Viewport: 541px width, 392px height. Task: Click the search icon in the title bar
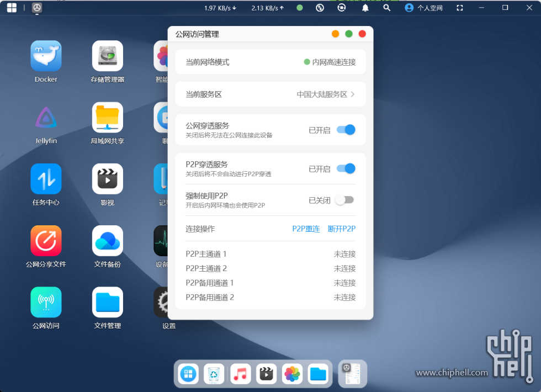coord(386,8)
